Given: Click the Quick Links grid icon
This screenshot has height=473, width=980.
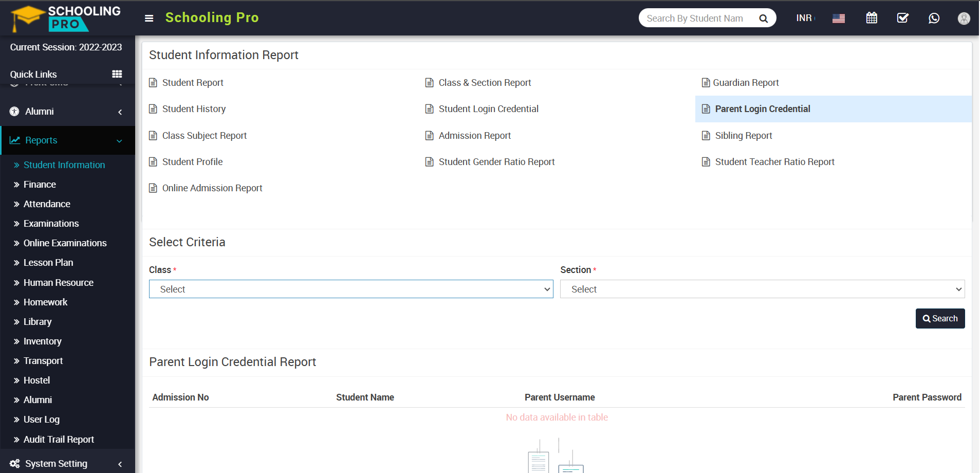Looking at the screenshot, I should (x=117, y=74).
